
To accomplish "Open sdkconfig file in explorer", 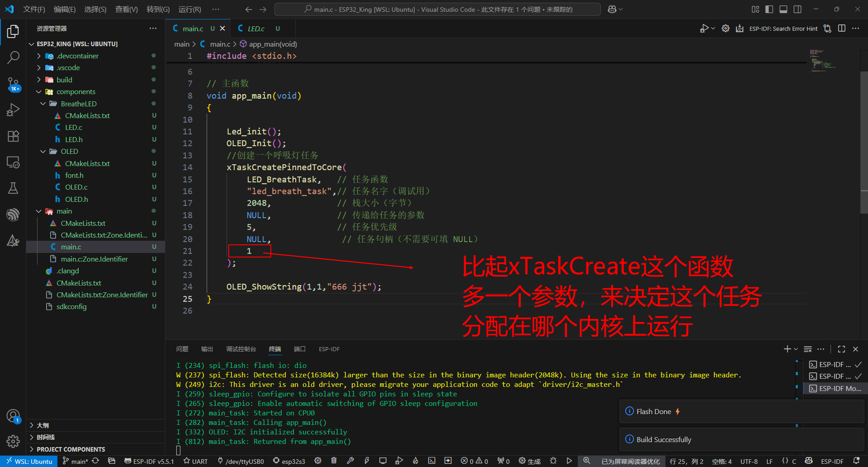I will pyautogui.click(x=71, y=306).
